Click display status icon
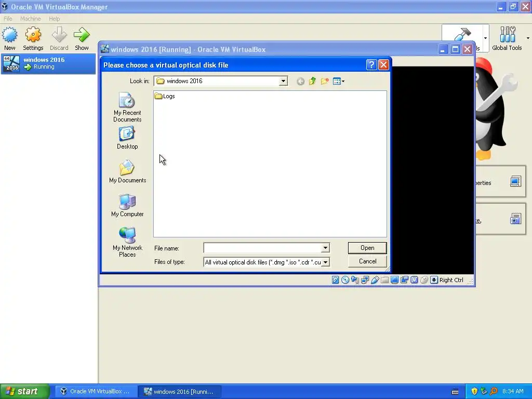Screen dimensions: 532x399 coord(394,280)
